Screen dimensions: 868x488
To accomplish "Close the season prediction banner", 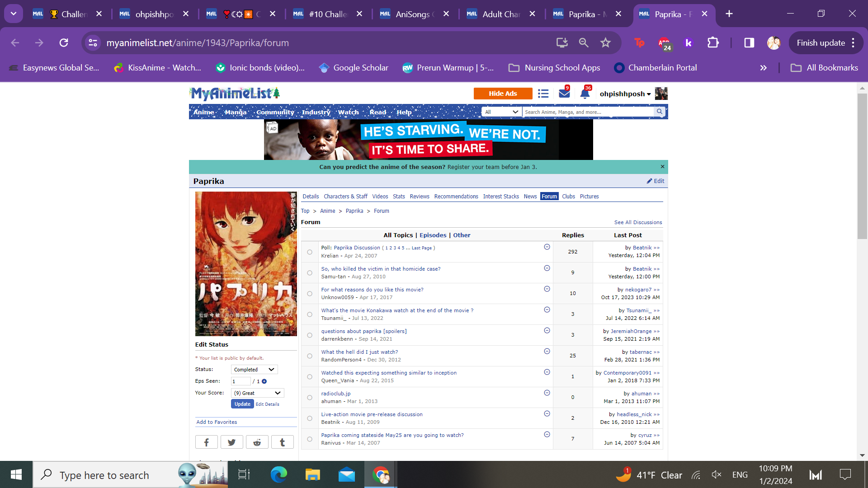I will 662,167.
